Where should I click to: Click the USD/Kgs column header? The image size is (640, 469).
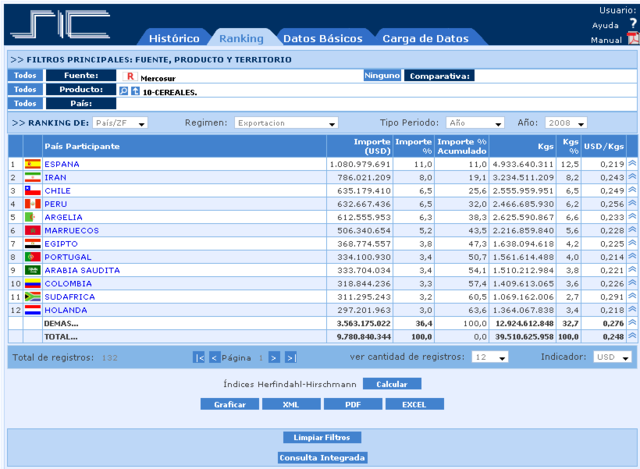click(x=604, y=146)
